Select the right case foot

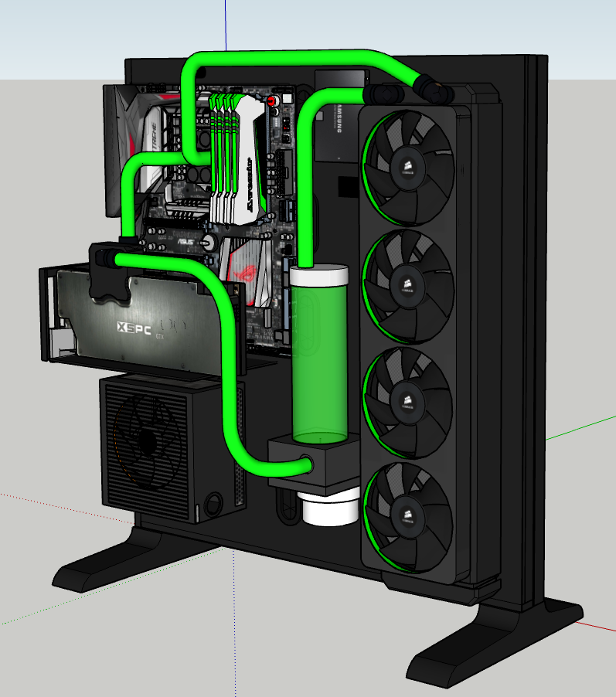(x=495, y=634)
